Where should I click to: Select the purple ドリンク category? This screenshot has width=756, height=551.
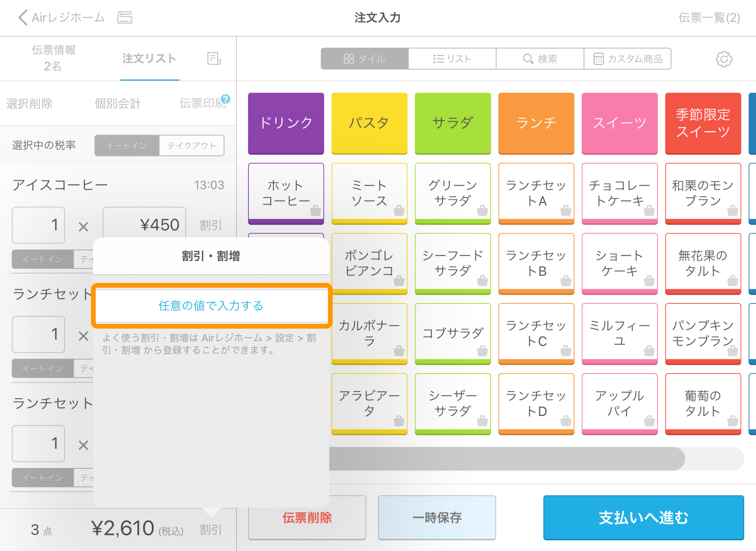[x=286, y=123]
